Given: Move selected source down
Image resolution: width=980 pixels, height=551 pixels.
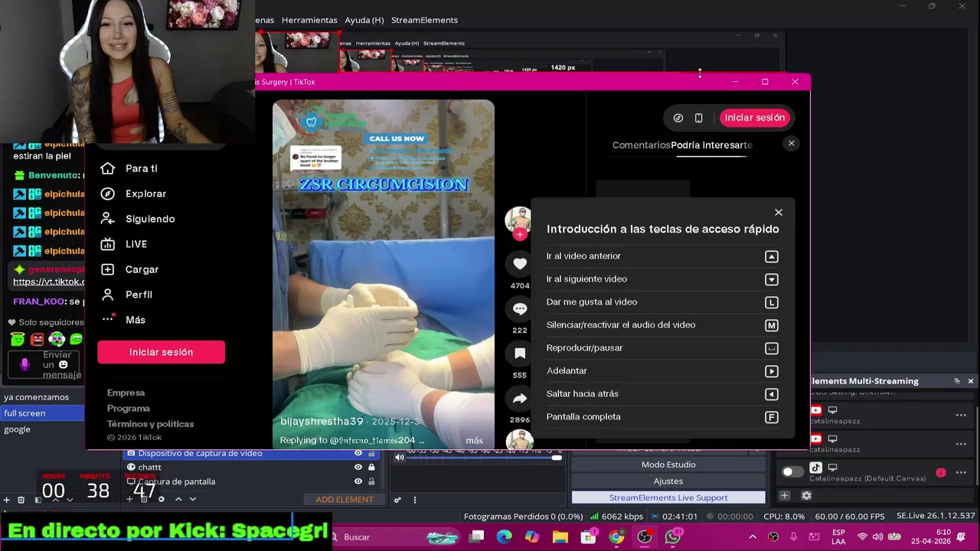Looking at the screenshot, I should click(193, 500).
